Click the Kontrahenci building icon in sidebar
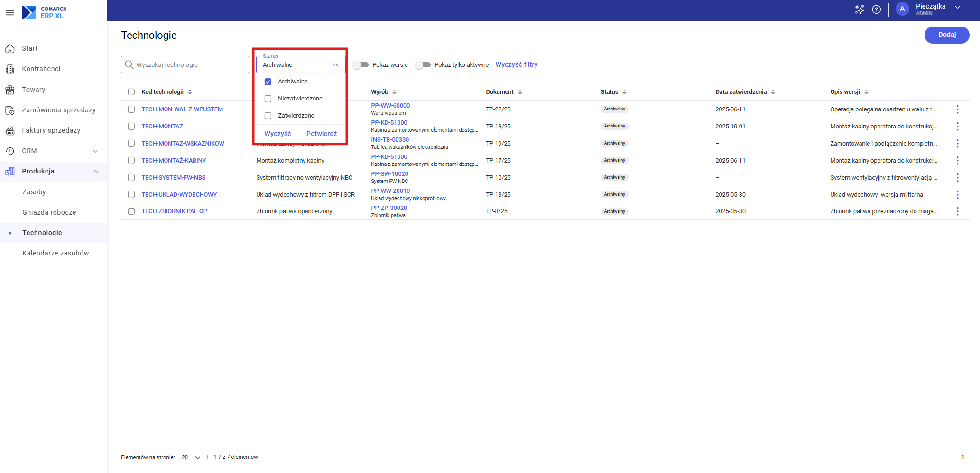The image size is (980, 473). click(x=10, y=69)
